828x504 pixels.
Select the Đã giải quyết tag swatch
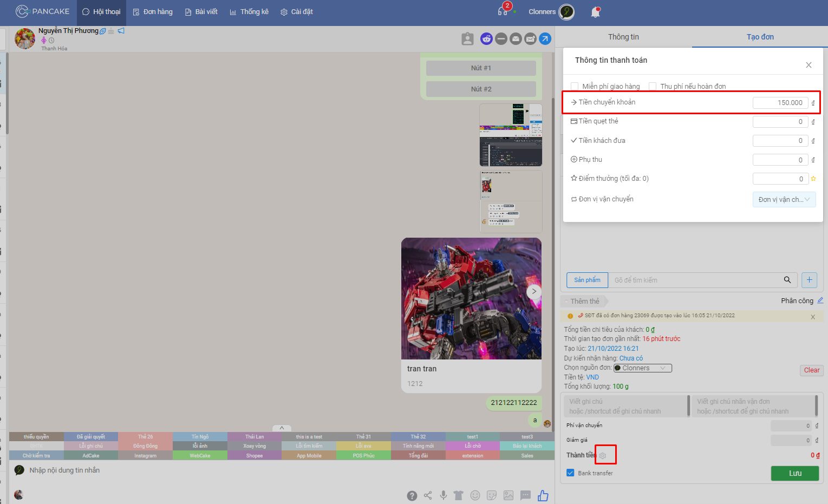click(91, 437)
